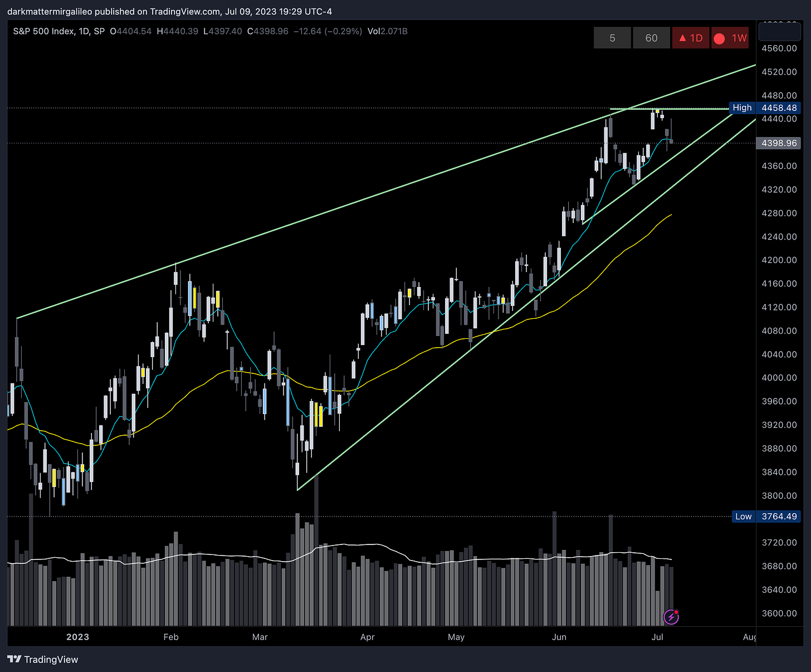Click the Mar label on the time axis
811x672 pixels.
[x=260, y=637]
